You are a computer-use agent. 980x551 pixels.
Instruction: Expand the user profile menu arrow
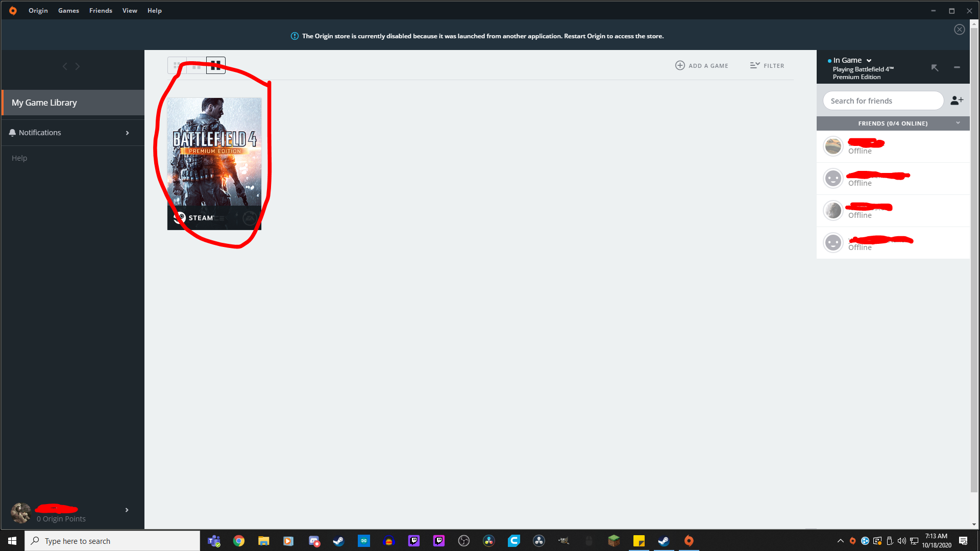coord(127,510)
